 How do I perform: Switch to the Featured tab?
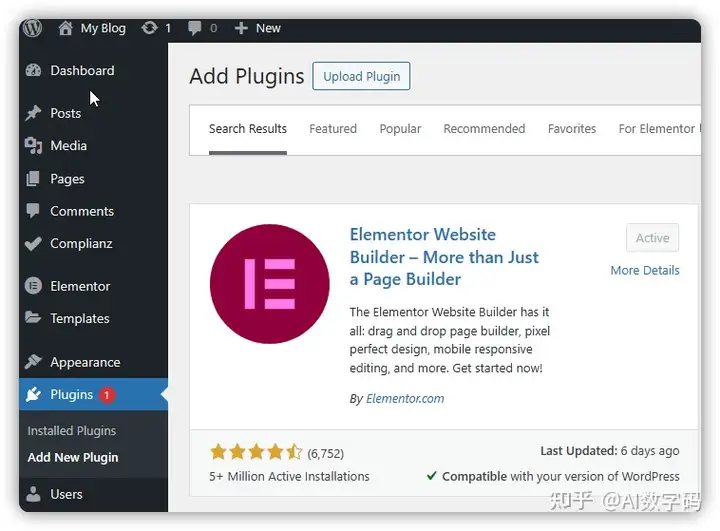(x=333, y=129)
